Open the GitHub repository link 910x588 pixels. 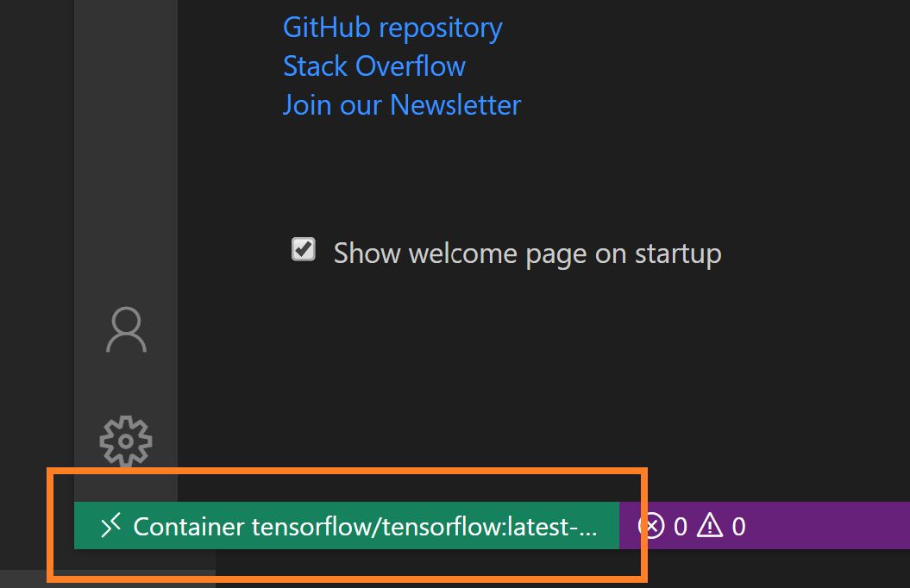[x=392, y=28]
